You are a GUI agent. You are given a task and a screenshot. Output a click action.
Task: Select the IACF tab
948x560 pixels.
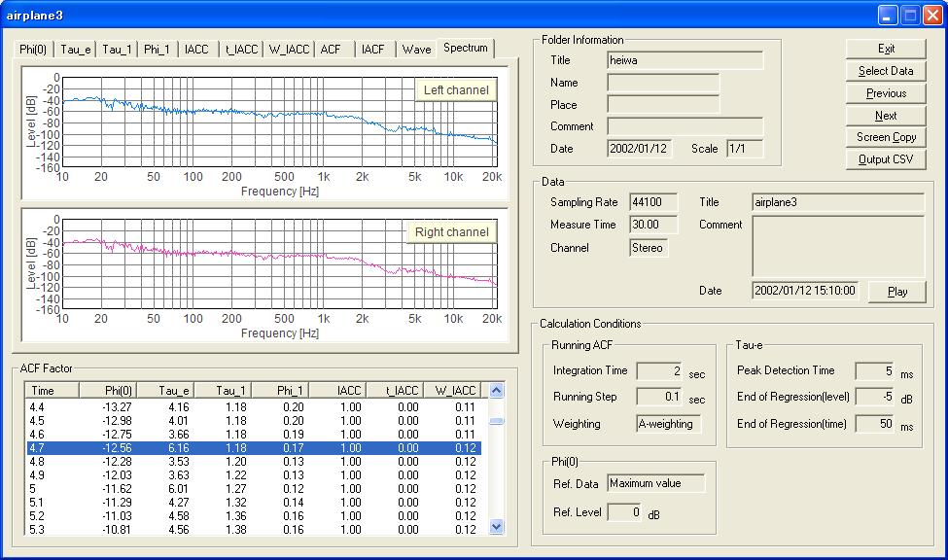point(372,50)
